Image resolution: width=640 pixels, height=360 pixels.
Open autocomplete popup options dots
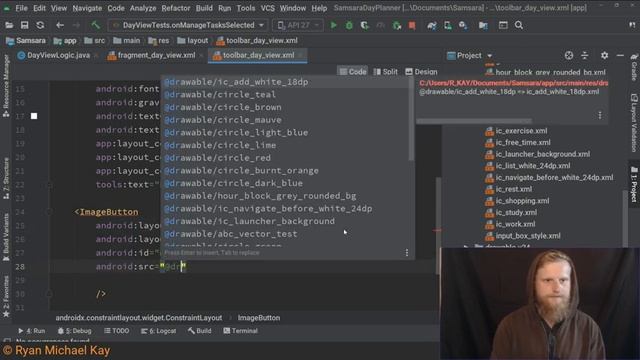point(407,253)
